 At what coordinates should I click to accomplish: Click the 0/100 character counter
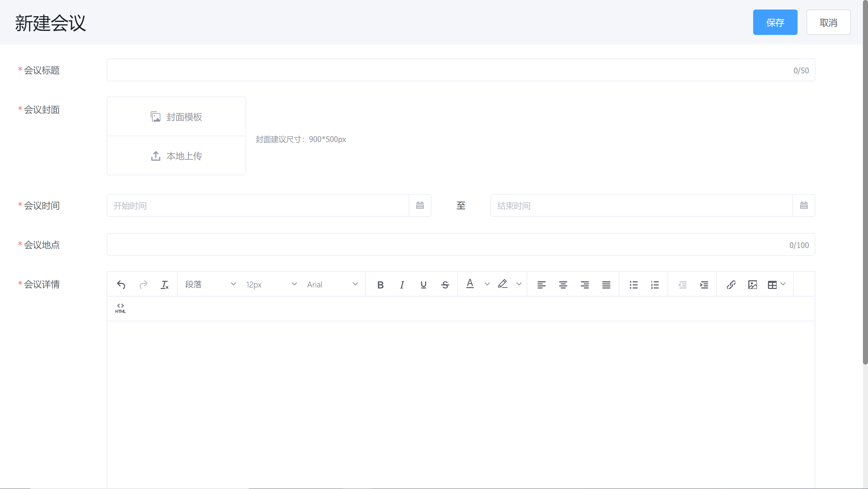(x=799, y=245)
